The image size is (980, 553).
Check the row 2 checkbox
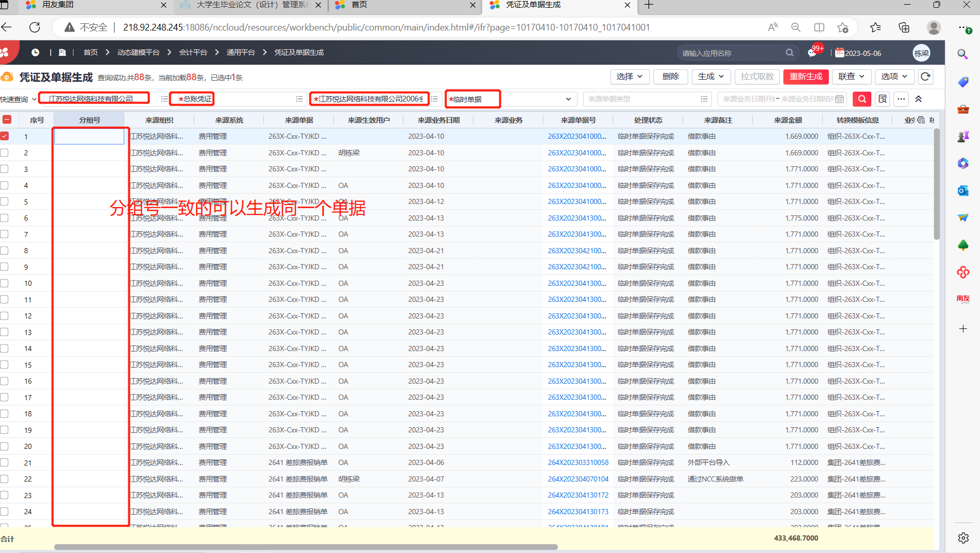tap(5, 153)
